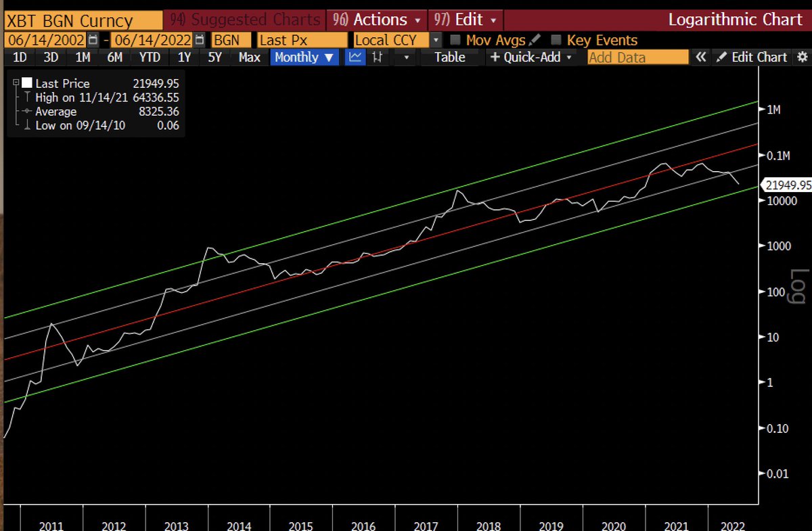The height and width of the screenshot is (531, 812).
Task: Open the Edit menu
Action: 466,20
